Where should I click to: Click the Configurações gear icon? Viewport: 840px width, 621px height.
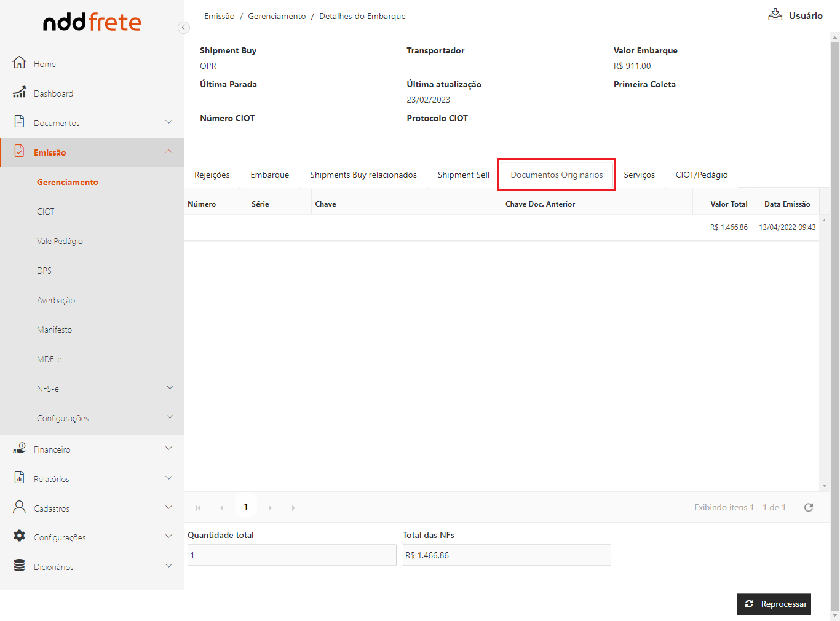20,536
